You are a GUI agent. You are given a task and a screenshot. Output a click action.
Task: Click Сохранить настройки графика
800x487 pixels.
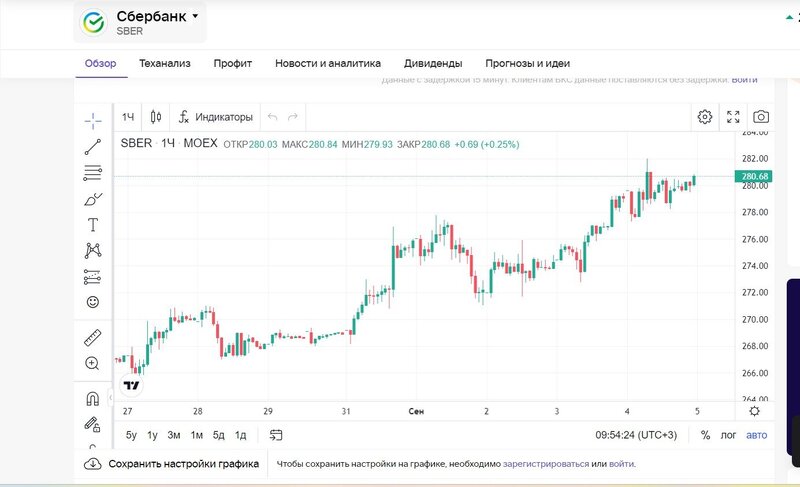[184, 464]
